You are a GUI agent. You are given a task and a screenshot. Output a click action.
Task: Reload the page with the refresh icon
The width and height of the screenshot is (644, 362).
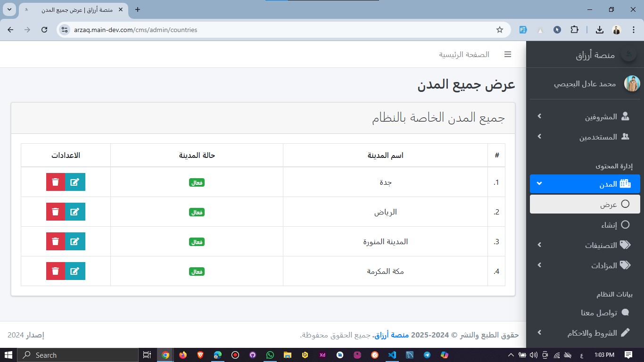coord(44,30)
